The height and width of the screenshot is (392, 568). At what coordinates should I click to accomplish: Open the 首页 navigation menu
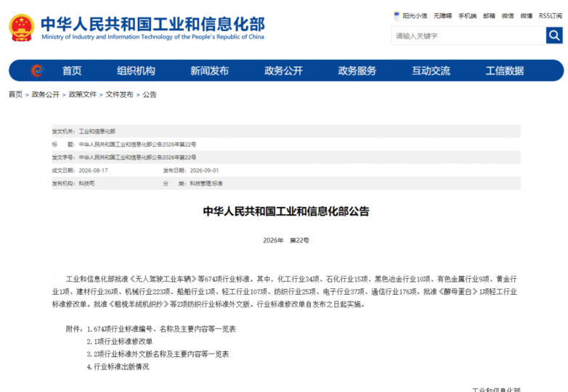(x=72, y=70)
